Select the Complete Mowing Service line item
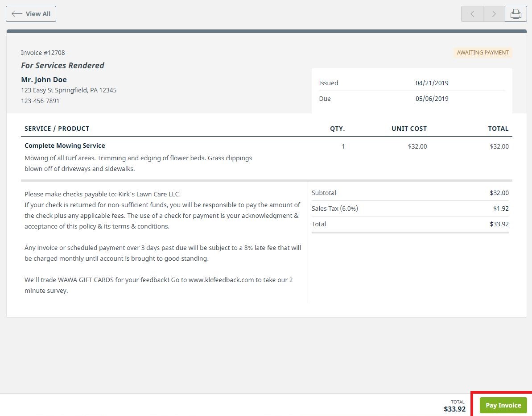This screenshot has width=532, height=416. point(65,146)
